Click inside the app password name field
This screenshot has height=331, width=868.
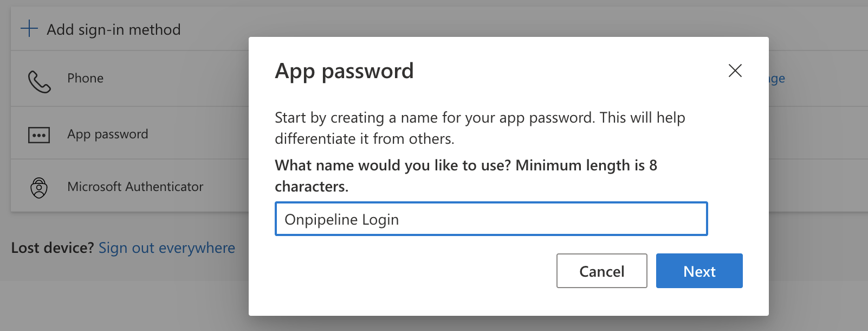tap(491, 219)
